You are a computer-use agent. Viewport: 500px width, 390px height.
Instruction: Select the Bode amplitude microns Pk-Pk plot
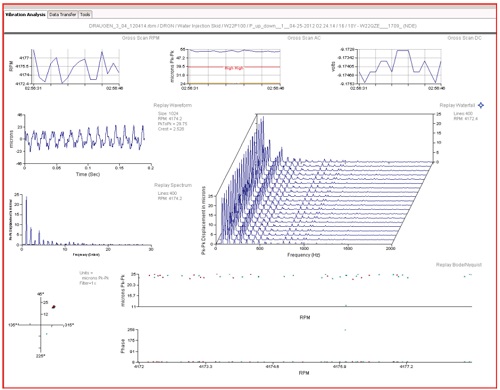[x=305, y=290]
